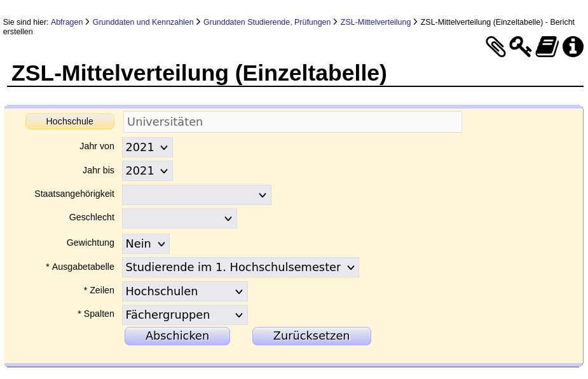Submit the form with Abschicken
Viewport: 588px width, 379px height.
[177, 336]
